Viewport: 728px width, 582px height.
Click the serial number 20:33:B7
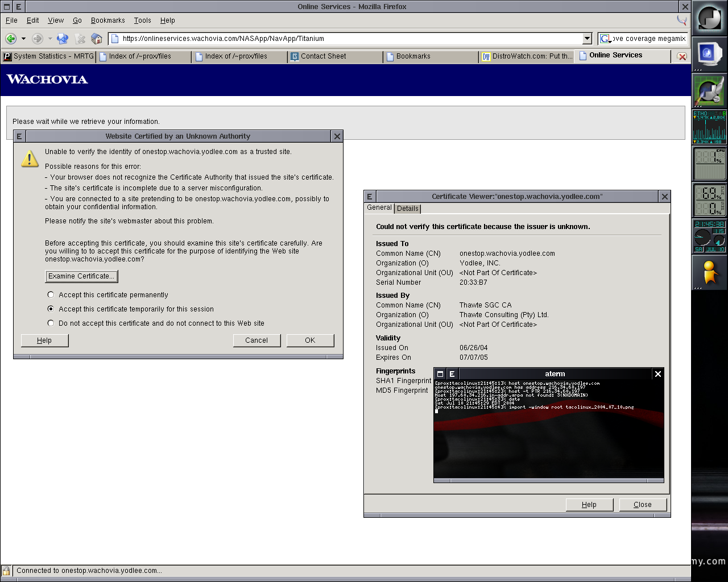pyautogui.click(x=473, y=282)
